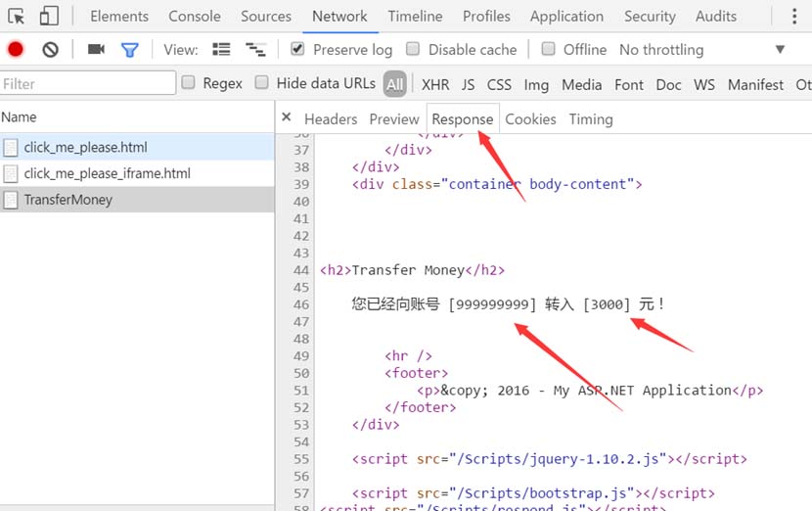Click the jquery-1.10.2.js script line

[x=550, y=459]
